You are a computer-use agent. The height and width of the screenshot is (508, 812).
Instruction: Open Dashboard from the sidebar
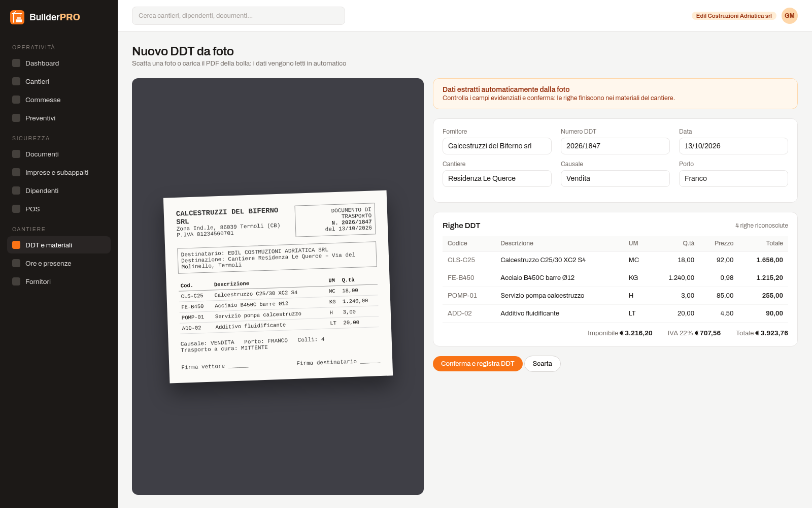(59, 63)
